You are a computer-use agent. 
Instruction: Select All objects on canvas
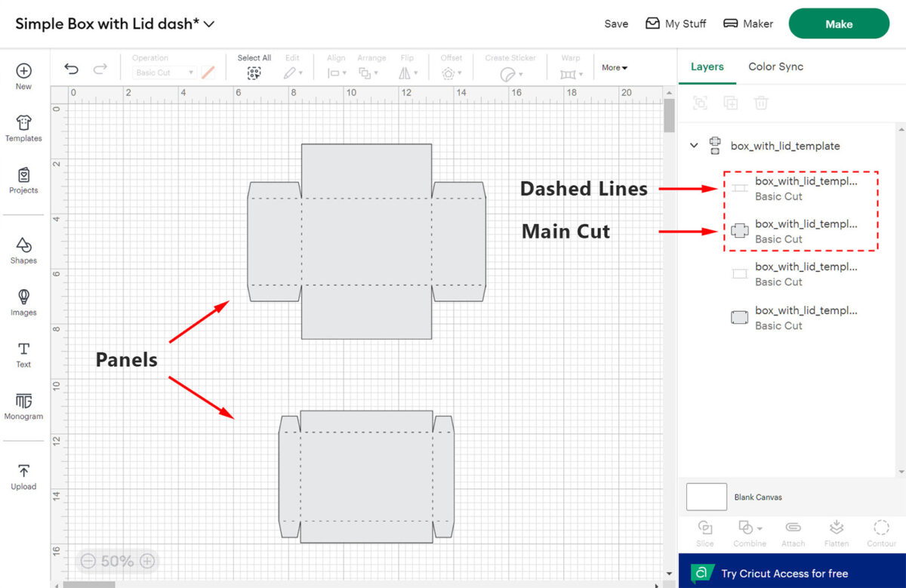(254, 72)
